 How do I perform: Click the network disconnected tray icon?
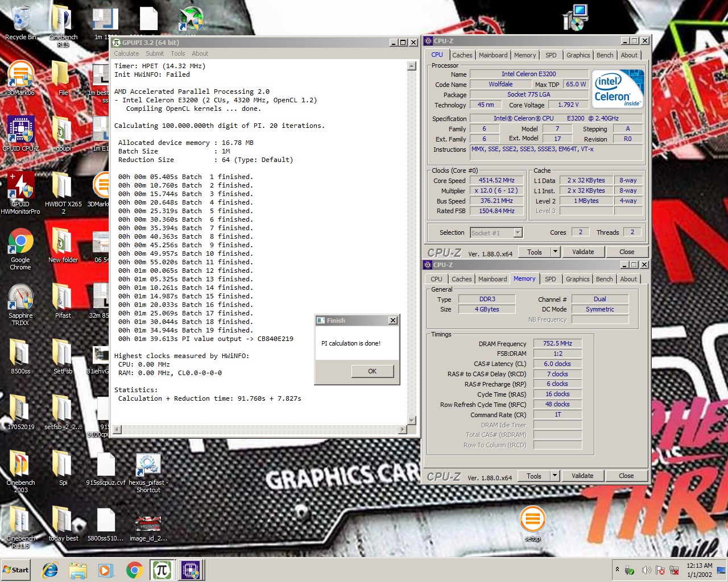tap(674, 570)
